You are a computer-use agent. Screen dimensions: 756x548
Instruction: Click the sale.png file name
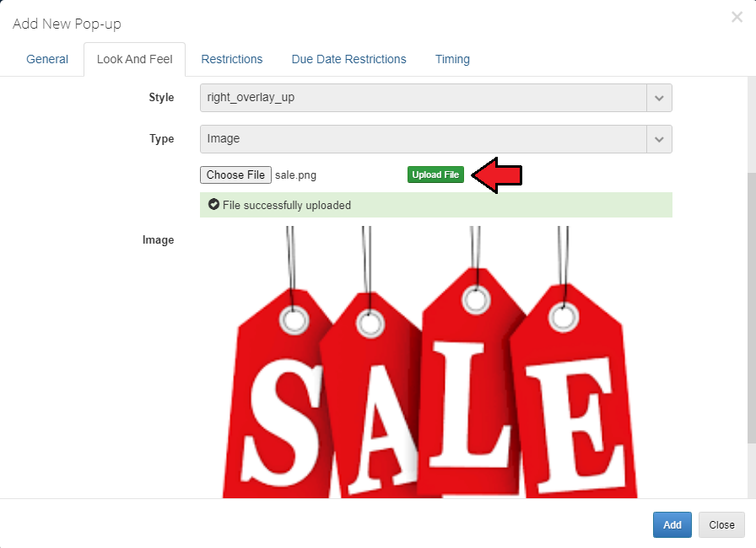click(x=295, y=175)
